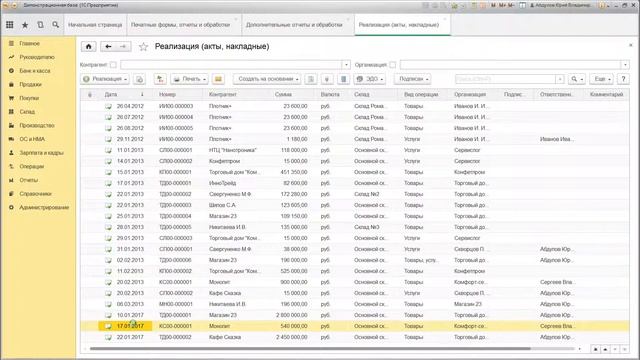
Task: Click the Контрагент filter input field
Action: [231, 64]
